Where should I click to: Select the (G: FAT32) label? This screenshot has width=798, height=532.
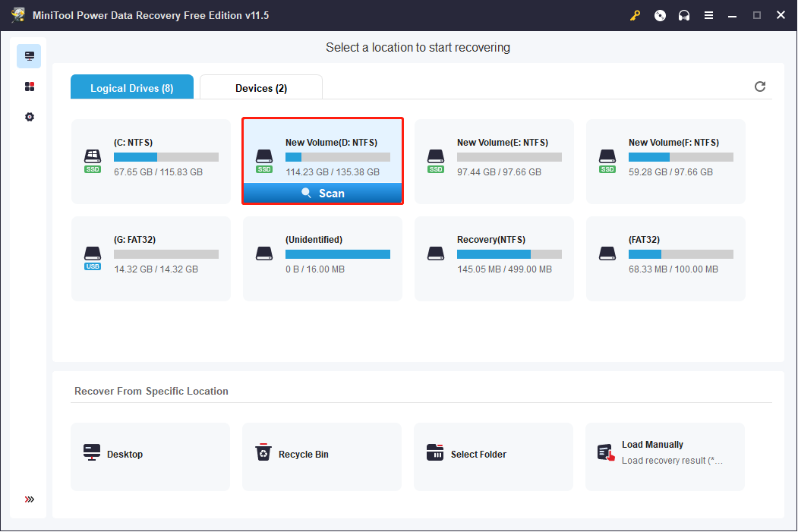tap(135, 240)
